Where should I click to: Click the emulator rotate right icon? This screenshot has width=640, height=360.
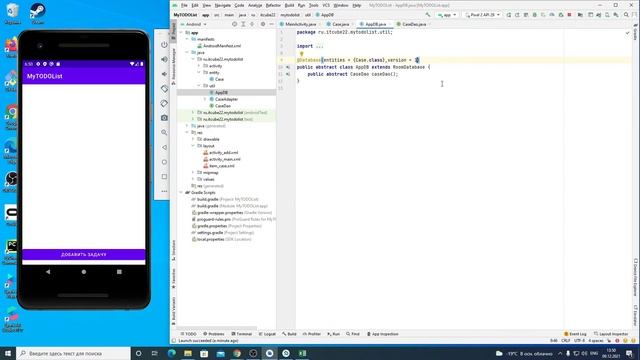164,103
